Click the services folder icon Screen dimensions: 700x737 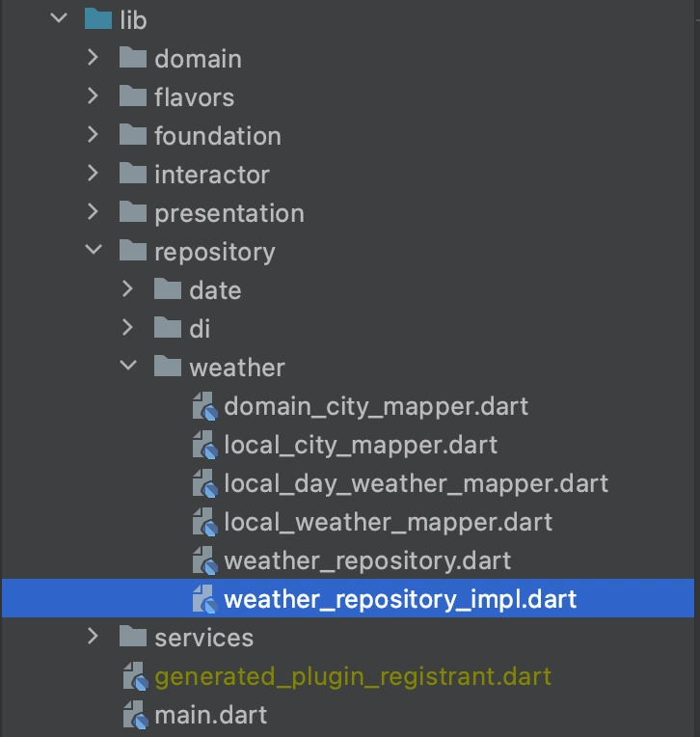[x=133, y=637]
